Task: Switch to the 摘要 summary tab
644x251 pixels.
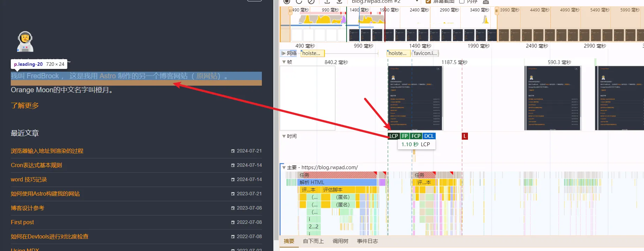Action: point(289,241)
